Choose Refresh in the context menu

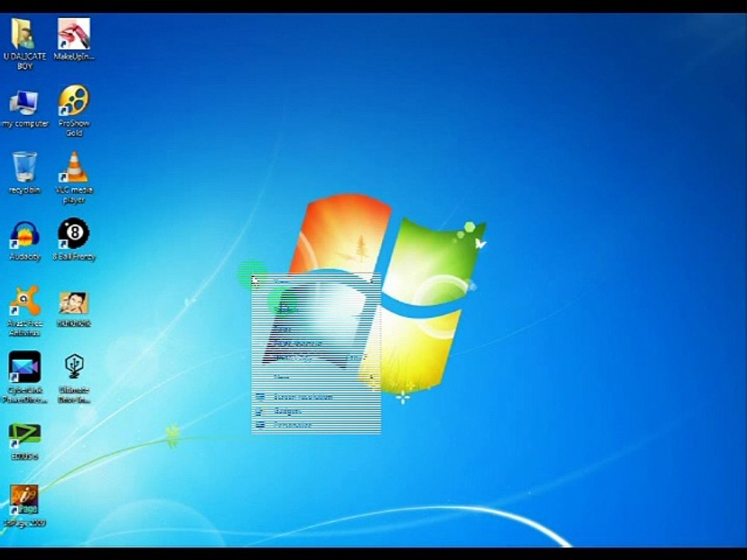point(317,309)
